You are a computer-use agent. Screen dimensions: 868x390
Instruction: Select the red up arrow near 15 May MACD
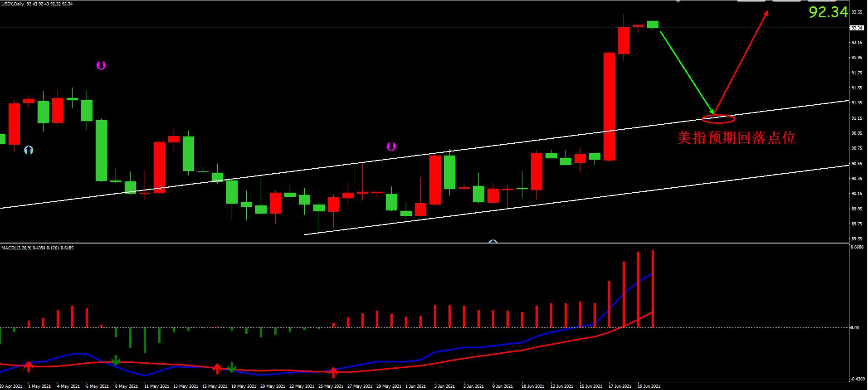(217, 368)
